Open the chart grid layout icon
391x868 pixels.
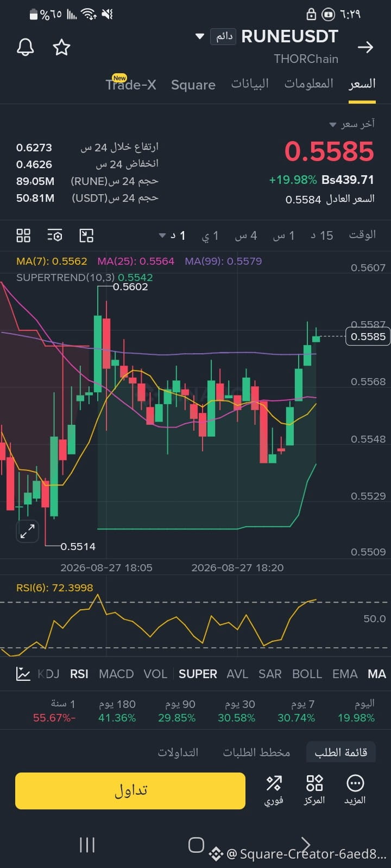[23, 235]
